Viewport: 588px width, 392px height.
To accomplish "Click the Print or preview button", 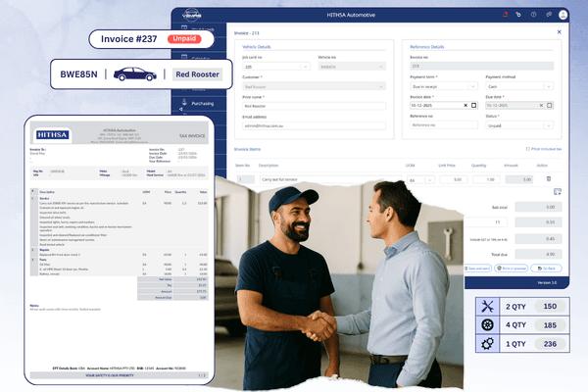I will (x=512, y=269).
